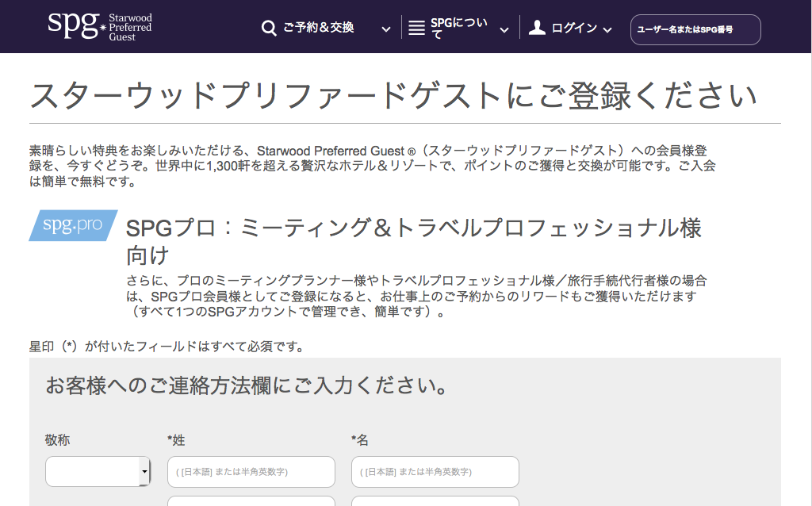Open the ご予約＆交換 menu
The image size is (812, 506).
click(319, 28)
